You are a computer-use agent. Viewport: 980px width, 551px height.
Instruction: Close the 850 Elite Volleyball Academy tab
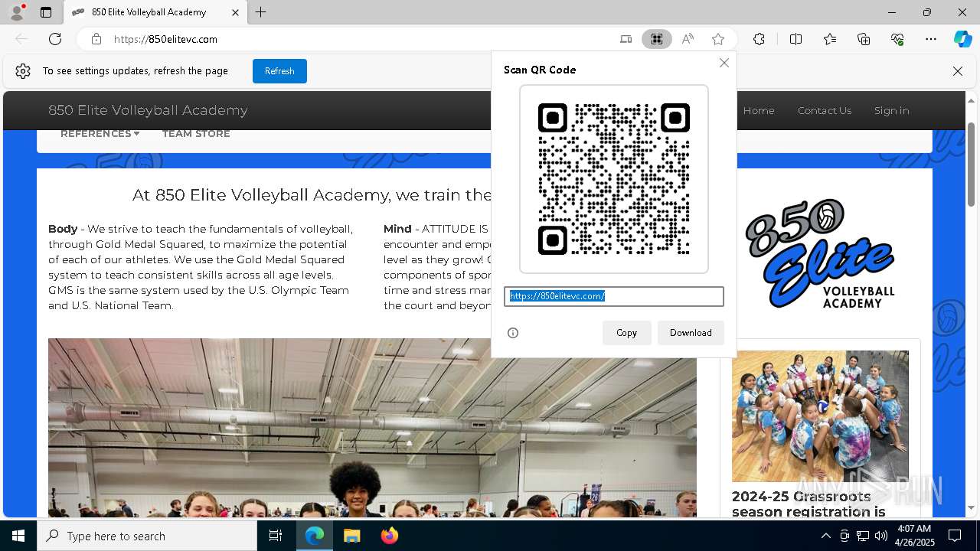click(x=236, y=12)
